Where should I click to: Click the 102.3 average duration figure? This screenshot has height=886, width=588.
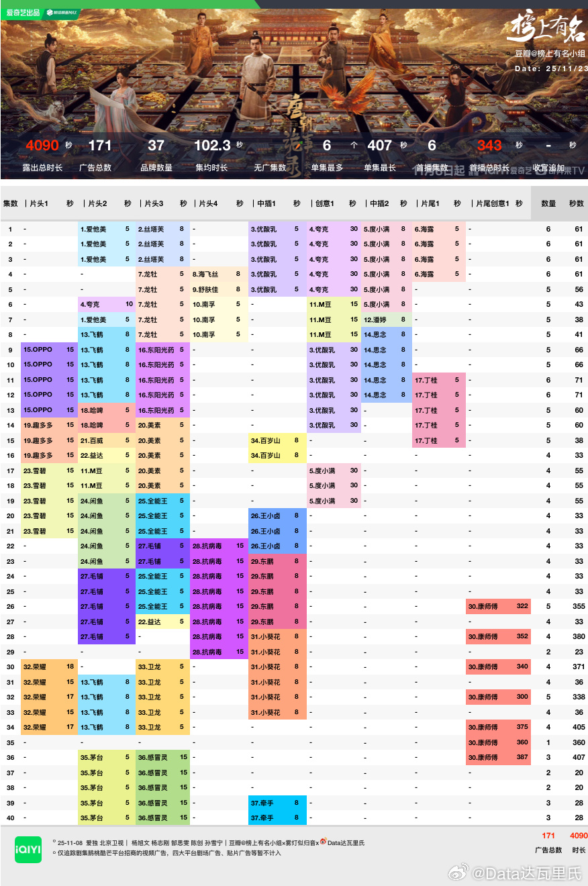point(212,145)
